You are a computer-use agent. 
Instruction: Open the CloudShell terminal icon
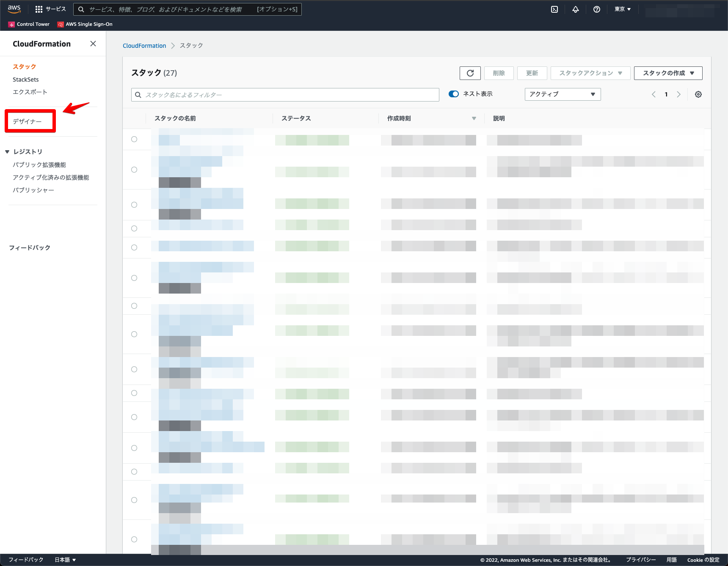pyautogui.click(x=554, y=9)
